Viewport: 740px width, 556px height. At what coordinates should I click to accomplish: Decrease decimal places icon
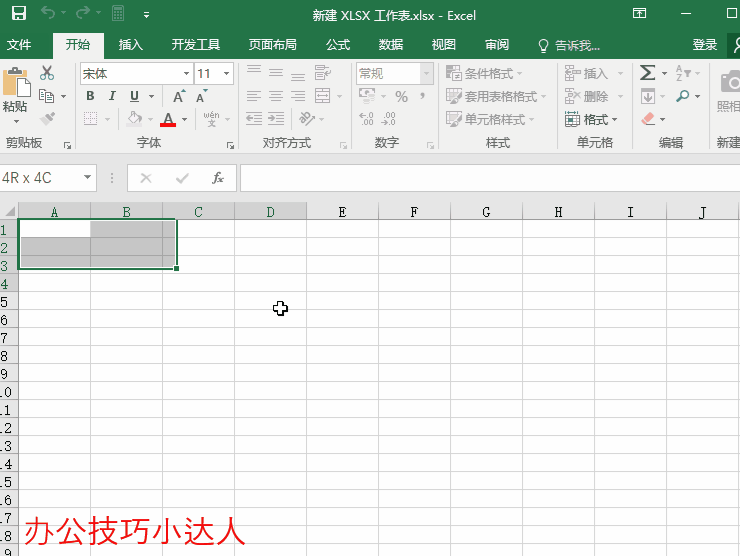388,118
